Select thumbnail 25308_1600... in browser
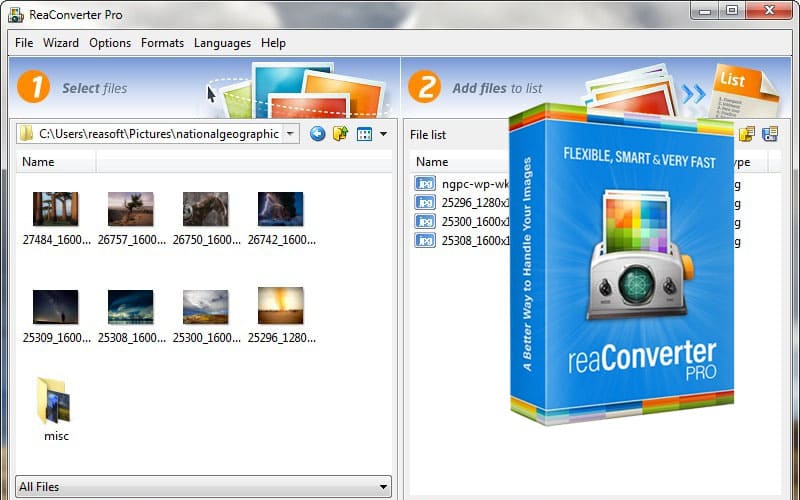This screenshot has height=500, width=800. (x=131, y=307)
